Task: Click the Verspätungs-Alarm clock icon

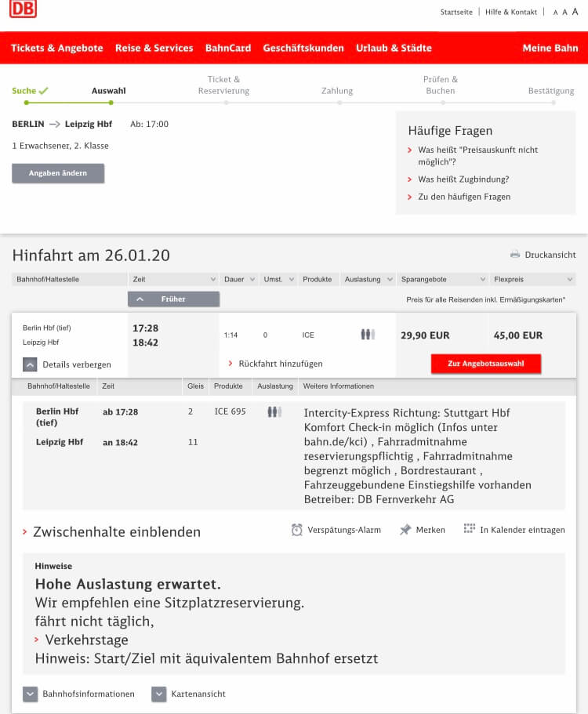Action: click(x=297, y=530)
